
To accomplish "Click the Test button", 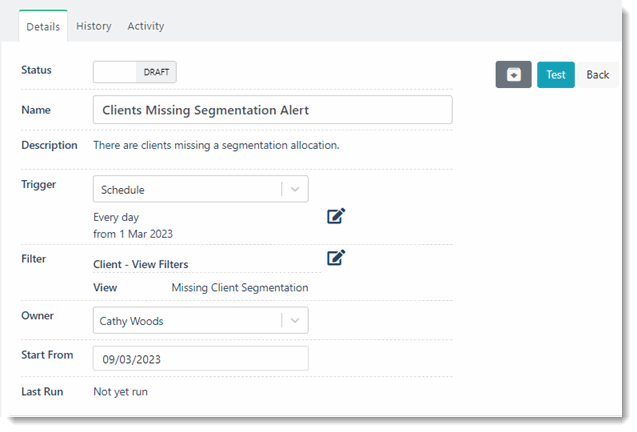I will coord(555,75).
